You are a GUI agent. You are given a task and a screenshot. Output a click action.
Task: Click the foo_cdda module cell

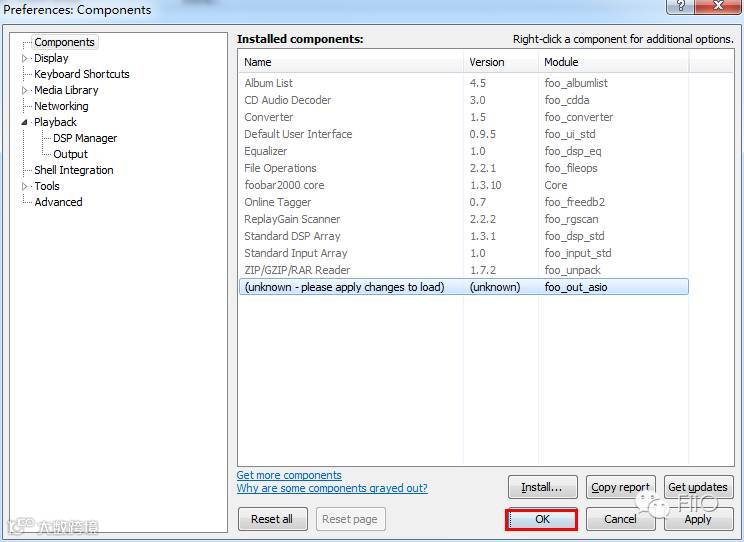pos(567,100)
